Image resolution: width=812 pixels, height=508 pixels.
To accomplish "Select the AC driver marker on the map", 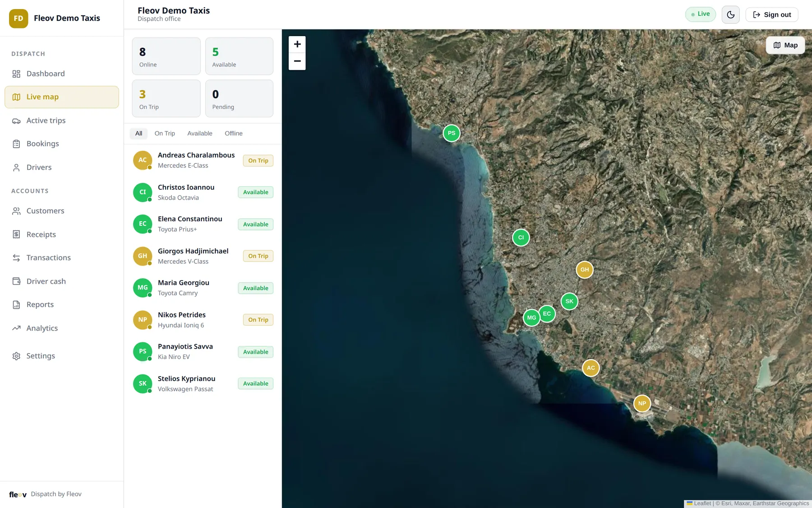I will (591, 368).
